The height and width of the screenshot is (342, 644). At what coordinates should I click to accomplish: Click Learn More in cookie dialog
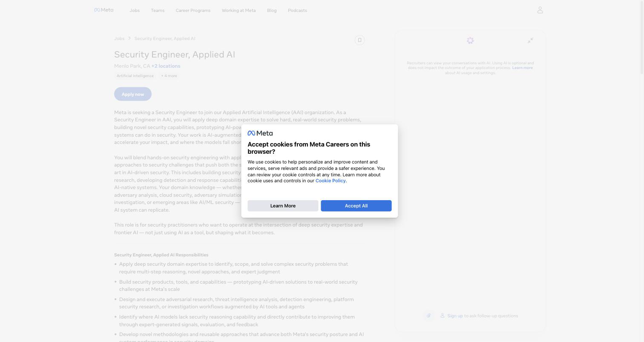283,206
